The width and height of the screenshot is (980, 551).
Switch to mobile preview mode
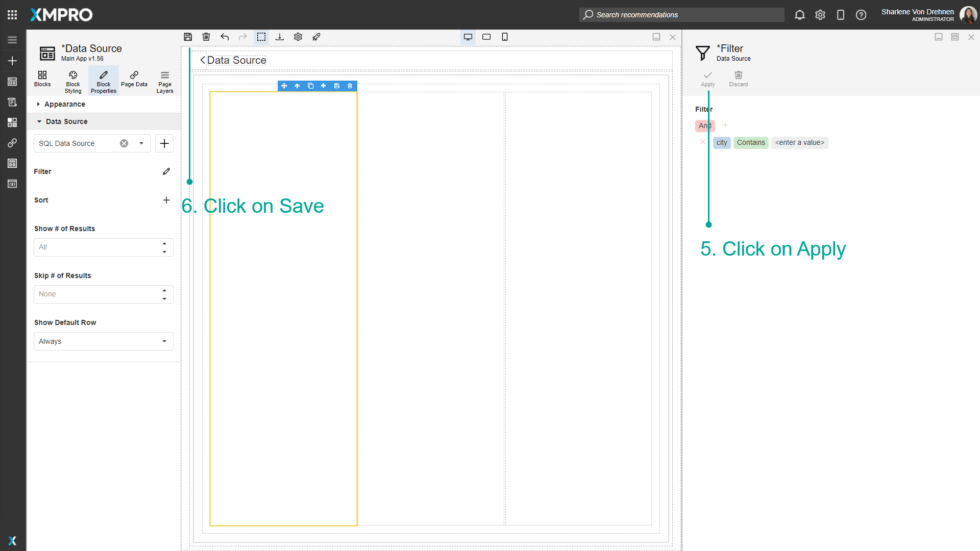[505, 37]
